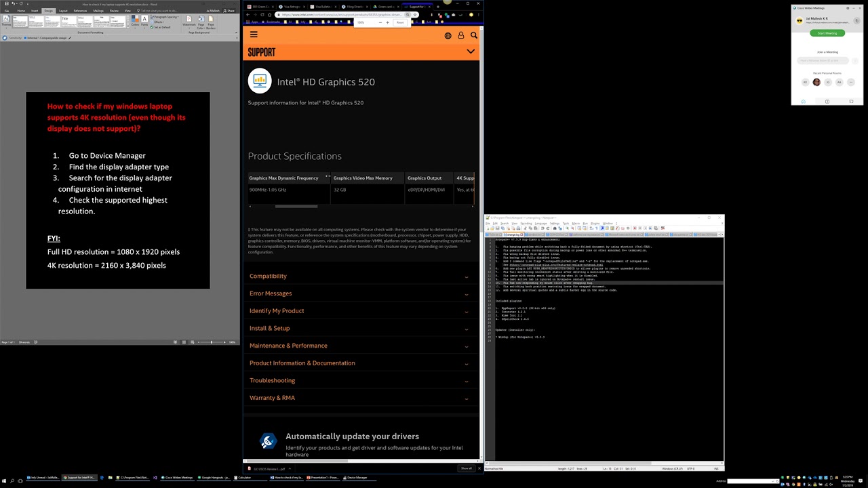868x488 pixels.
Task: Click the globe language selector icon
Action: (x=448, y=35)
